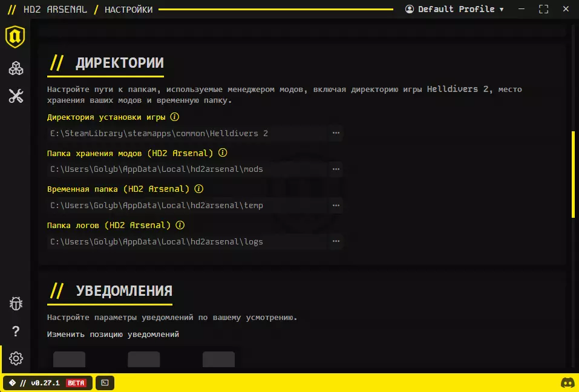Open the mods cubes icon in sidebar
The image size is (579, 392).
[x=16, y=68]
